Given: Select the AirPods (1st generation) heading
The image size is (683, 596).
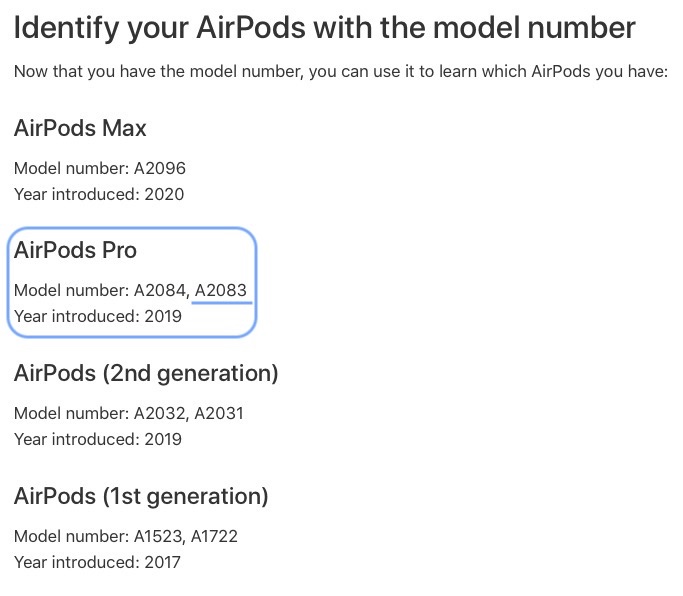Looking at the screenshot, I should [141, 496].
